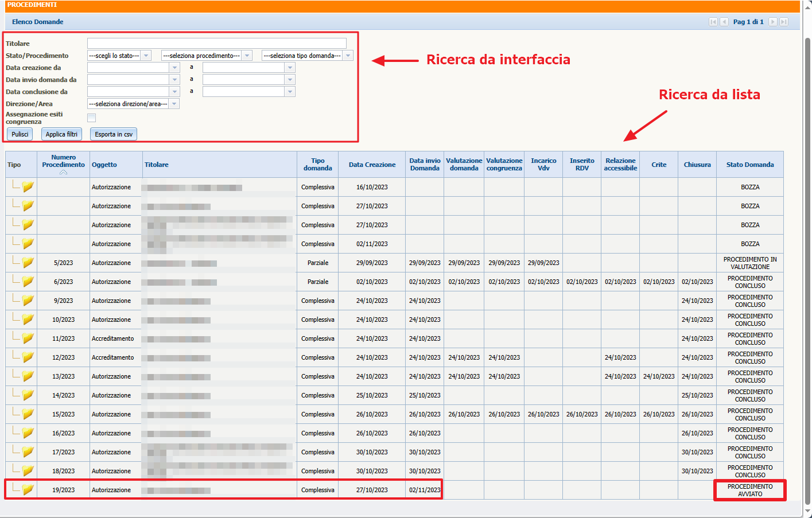
Task: Click the Pulisci button
Action: coord(20,134)
